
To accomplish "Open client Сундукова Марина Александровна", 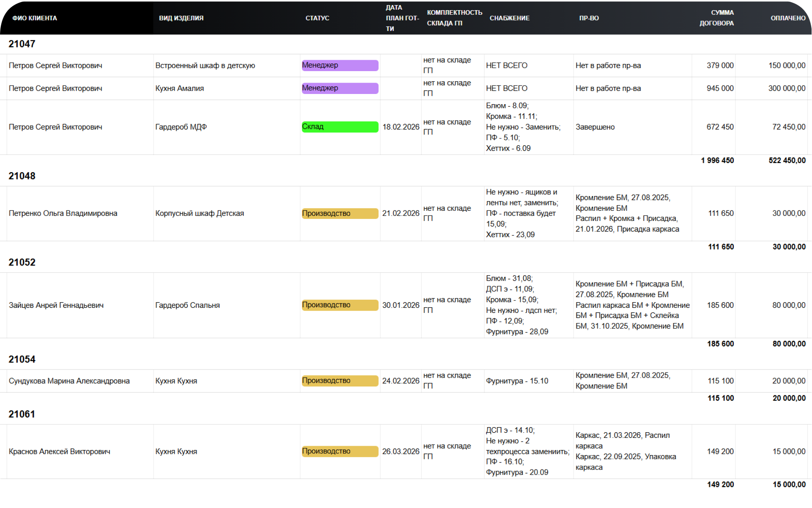I will click(69, 381).
